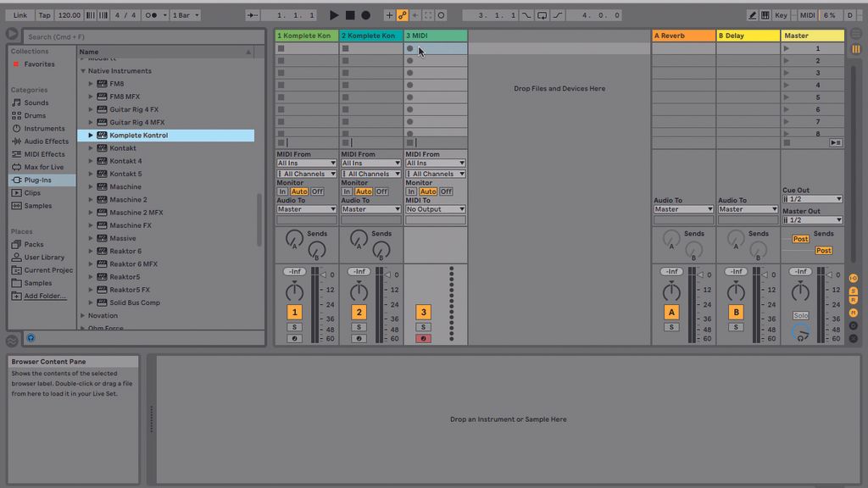Select Current Project under Places
This screenshot has height=488, width=868.
click(43, 269)
